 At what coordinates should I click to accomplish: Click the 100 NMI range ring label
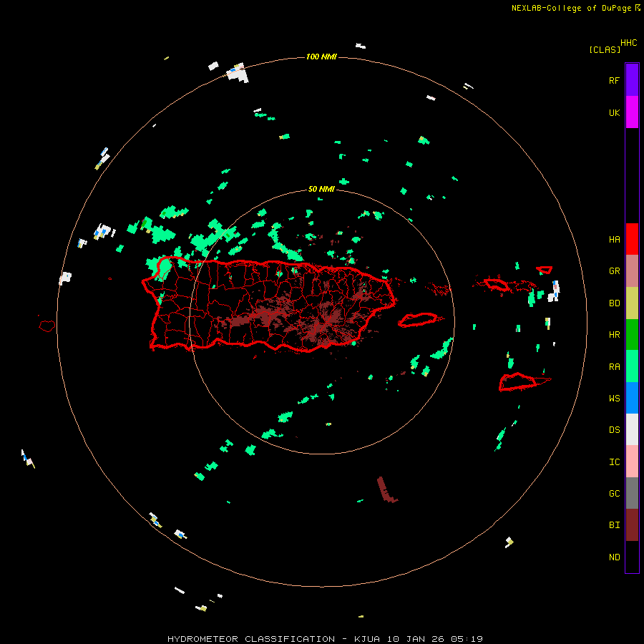click(x=321, y=57)
